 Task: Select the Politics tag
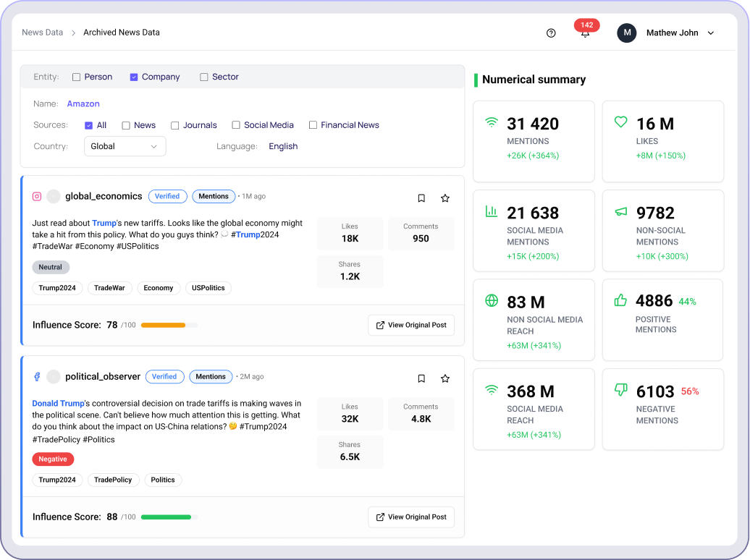pyautogui.click(x=163, y=480)
